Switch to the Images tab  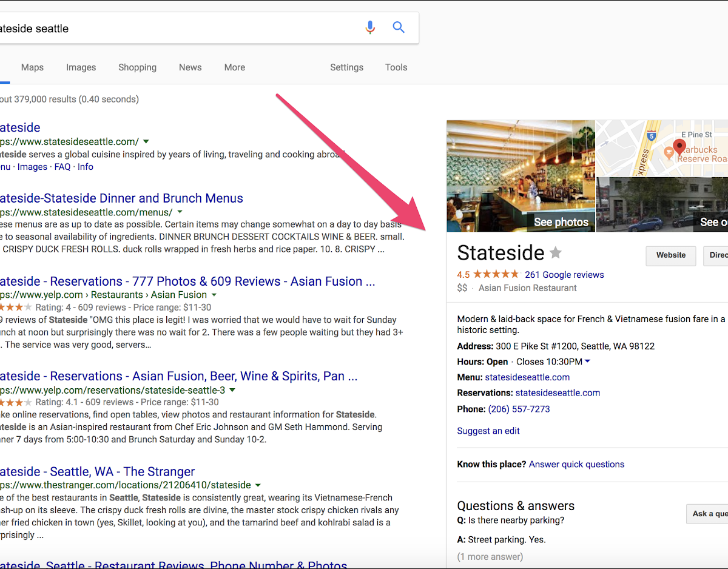click(x=81, y=67)
